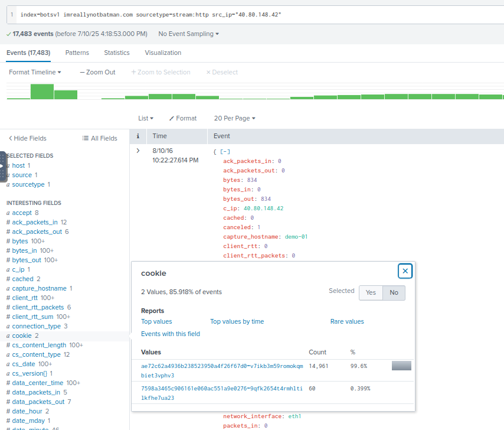Click the source field in sidebar

[22, 175]
